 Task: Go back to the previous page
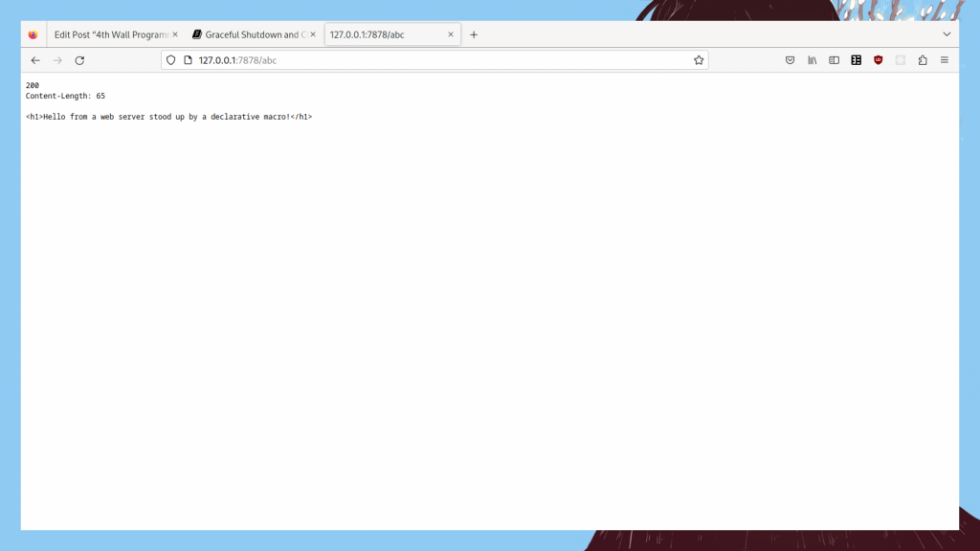point(35,60)
